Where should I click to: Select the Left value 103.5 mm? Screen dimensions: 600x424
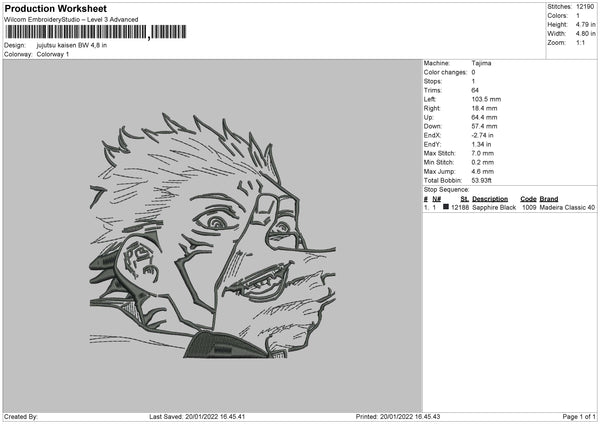(486, 99)
